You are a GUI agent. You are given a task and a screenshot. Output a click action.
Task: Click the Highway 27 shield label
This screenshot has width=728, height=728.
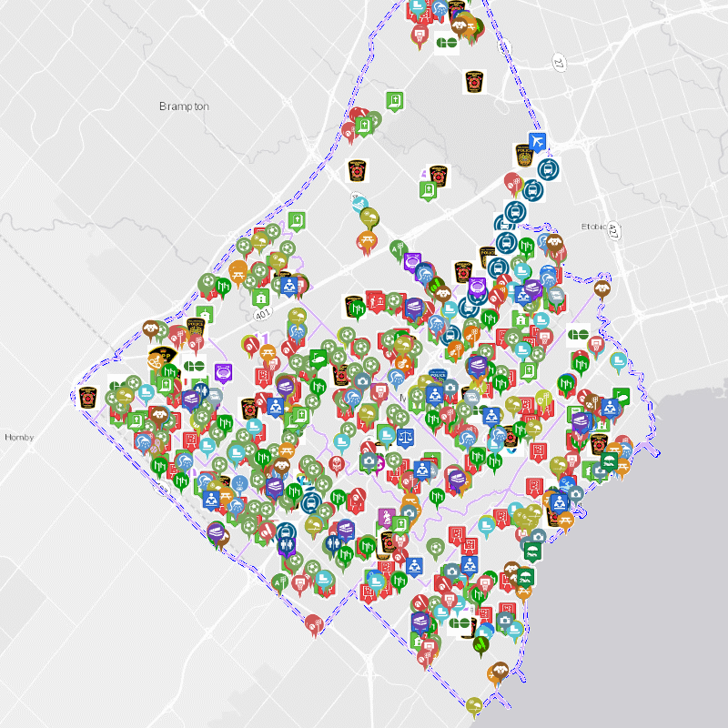coord(559,60)
